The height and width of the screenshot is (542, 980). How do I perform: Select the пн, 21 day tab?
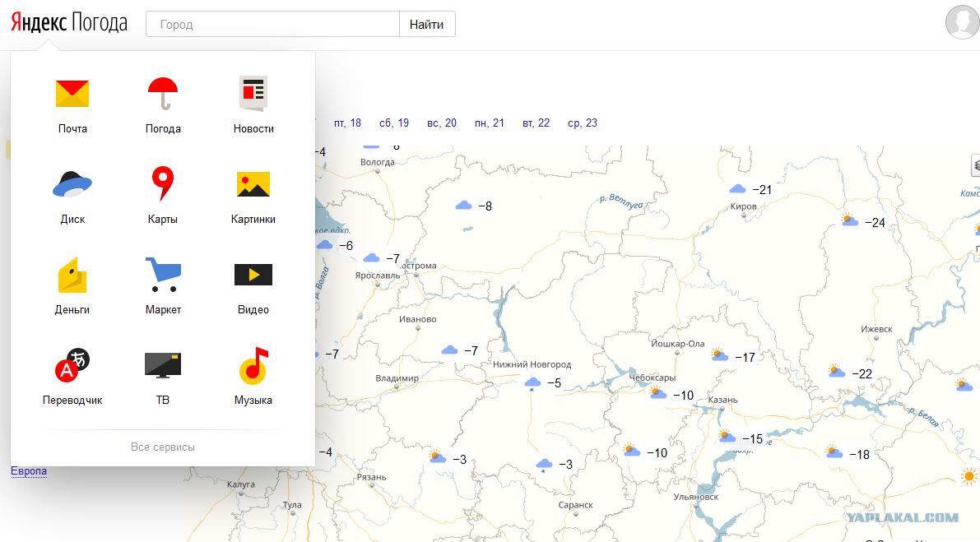490,123
